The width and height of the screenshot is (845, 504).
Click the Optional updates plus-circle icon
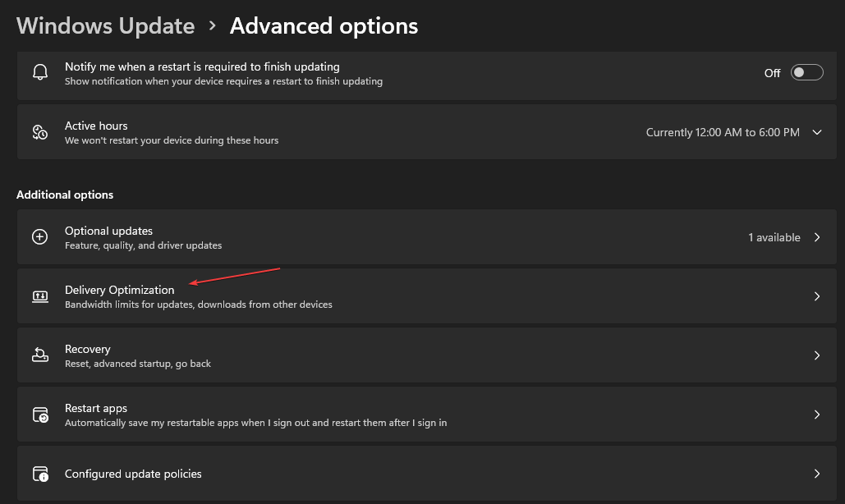coord(39,236)
